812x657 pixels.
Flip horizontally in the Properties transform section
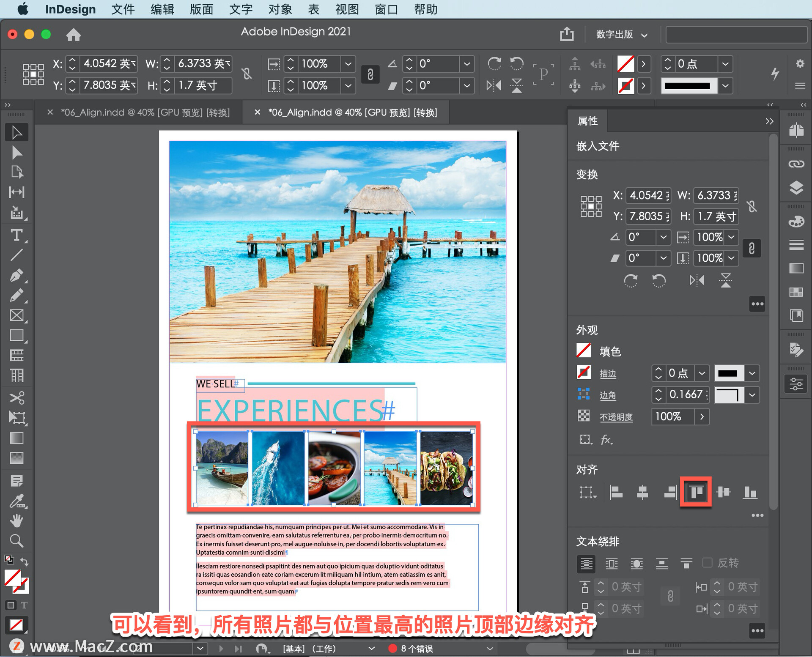click(x=697, y=280)
